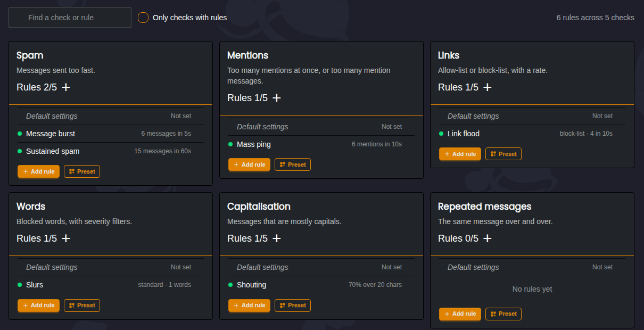The image size is (644, 330).
Task: Open Preset for the Capitalisation check
Action: click(x=293, y=305)
